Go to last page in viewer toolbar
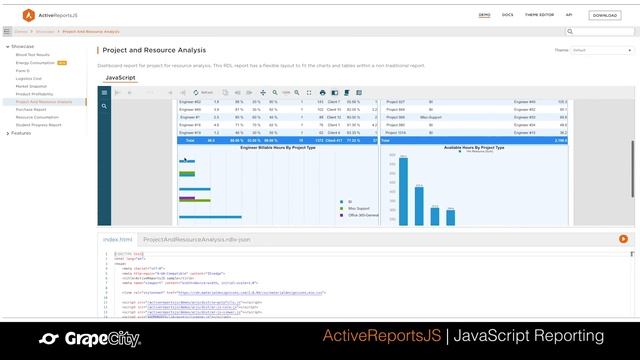The width and height of the screenshot is (640, 360). [183, 93]
